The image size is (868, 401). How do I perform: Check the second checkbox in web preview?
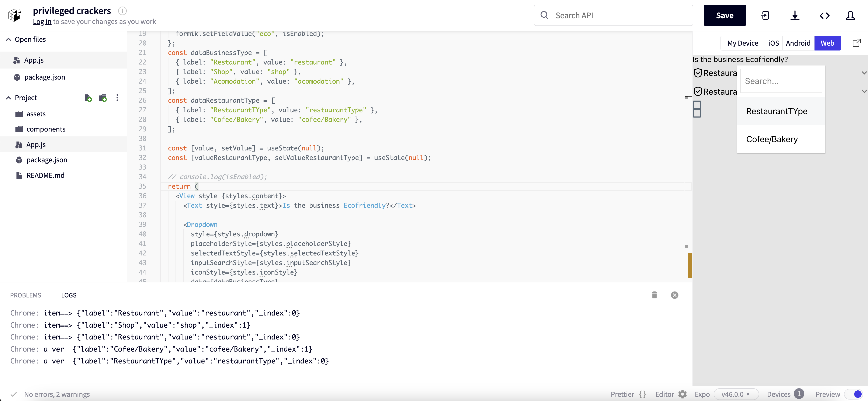click(697, 113)
